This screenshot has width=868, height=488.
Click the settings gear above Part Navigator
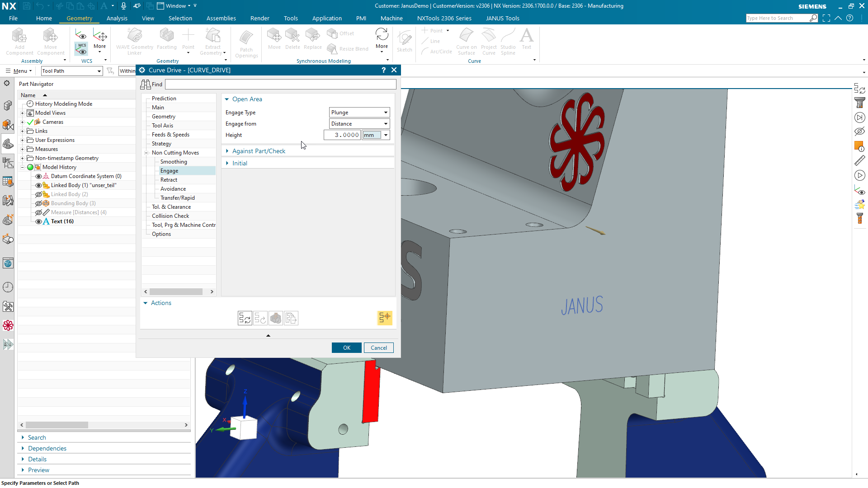pyautogui.click(x=7, y=83)
